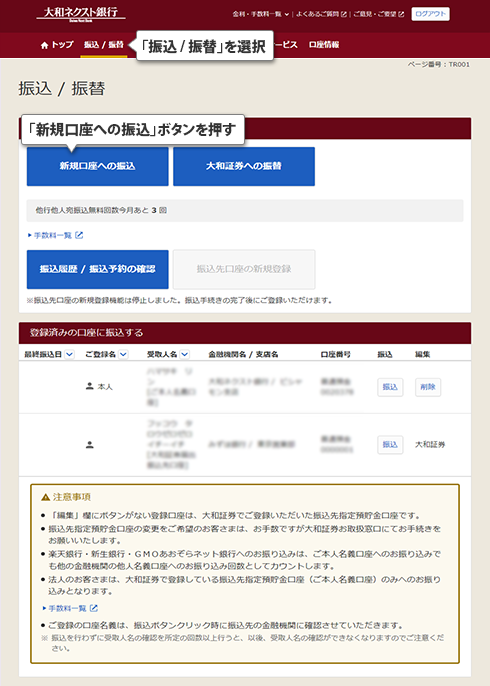Open external link icon next to よくあるご質問
Image resolution: width=490 pixels, height=686 pixels.
coord(343,14)
